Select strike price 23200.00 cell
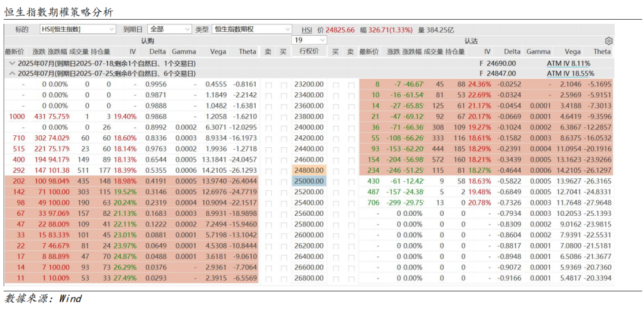 coord(309,84)
